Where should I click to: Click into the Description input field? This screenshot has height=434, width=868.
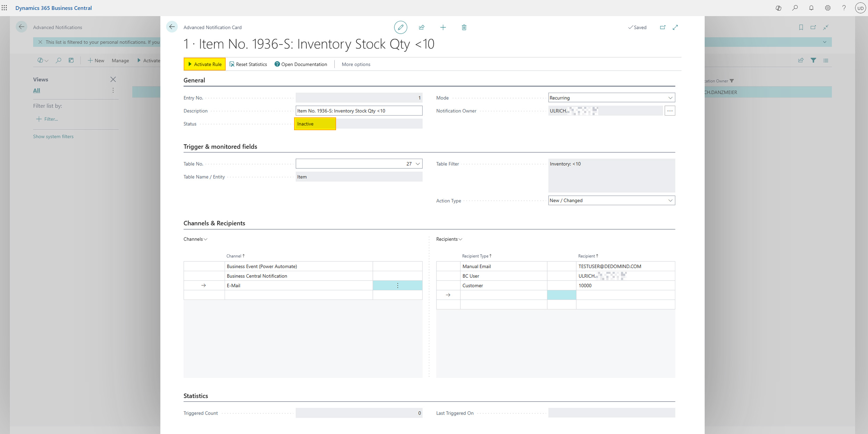[x=359, y=111]
